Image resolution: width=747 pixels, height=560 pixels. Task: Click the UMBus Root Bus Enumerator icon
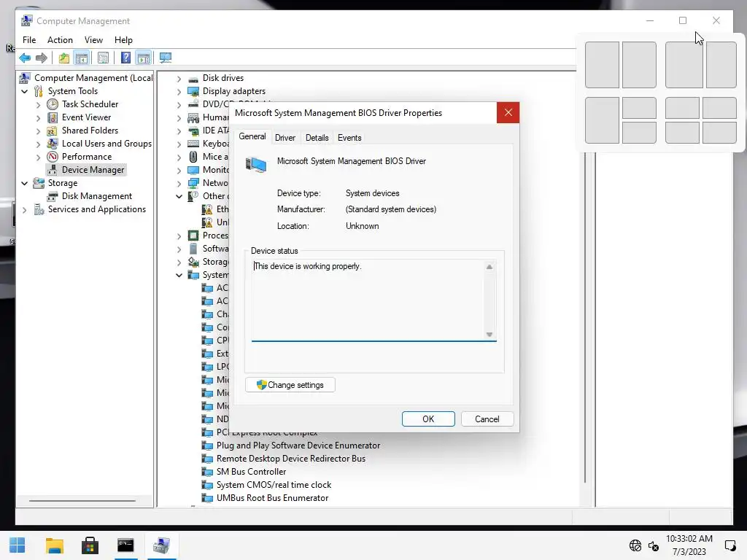[207, 498]
